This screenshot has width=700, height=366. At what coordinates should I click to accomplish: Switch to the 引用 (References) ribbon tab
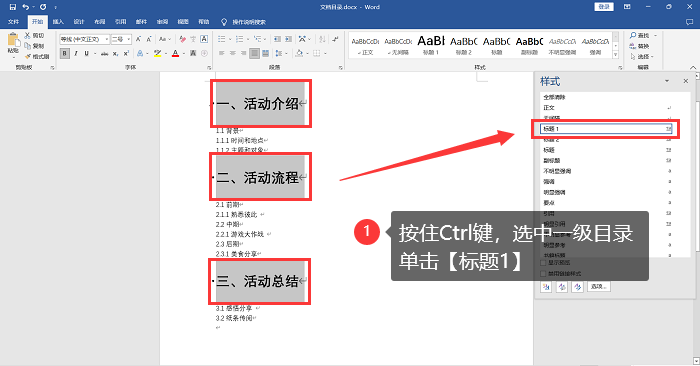coord(121,21)
